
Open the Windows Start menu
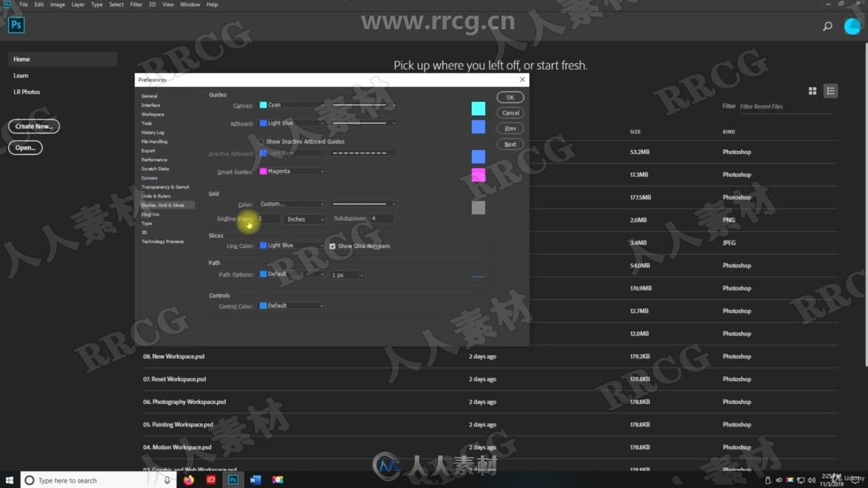coord(9,480)
